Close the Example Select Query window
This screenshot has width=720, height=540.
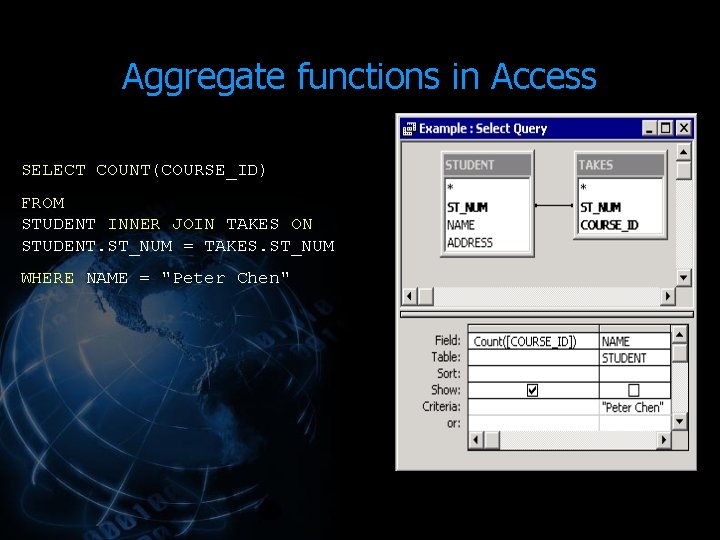[684, 128]
